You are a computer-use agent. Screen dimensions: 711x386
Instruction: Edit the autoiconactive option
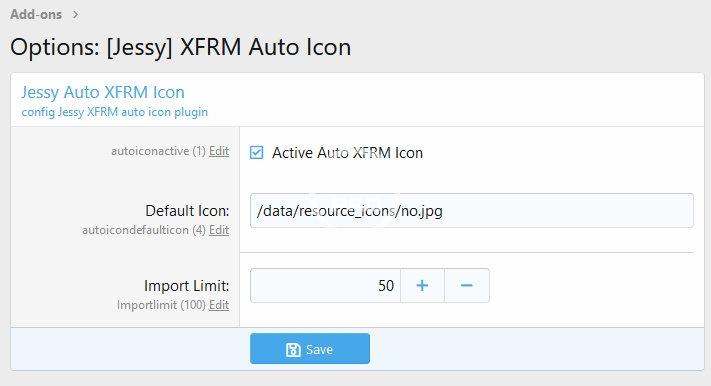pos(219,151)
